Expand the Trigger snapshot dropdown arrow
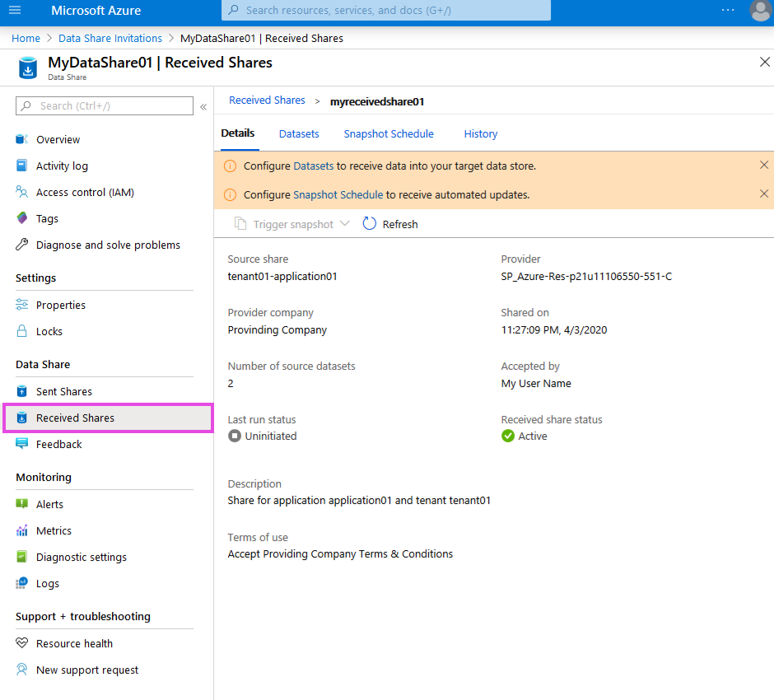 coord(345,224)
